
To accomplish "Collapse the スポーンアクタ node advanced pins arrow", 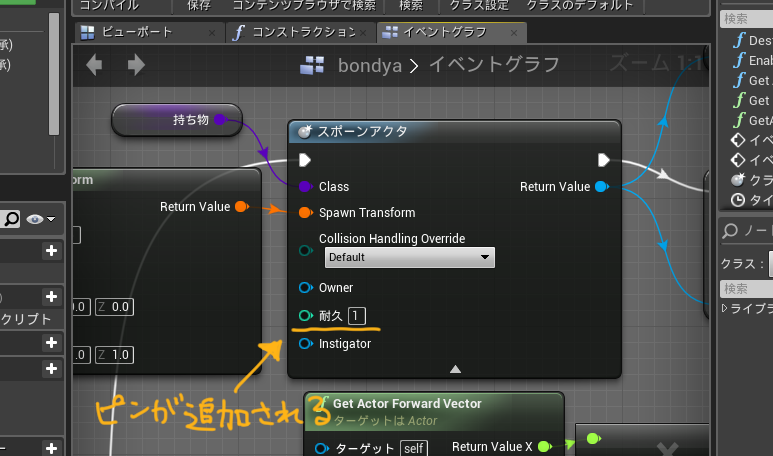I will click(456, 369).
